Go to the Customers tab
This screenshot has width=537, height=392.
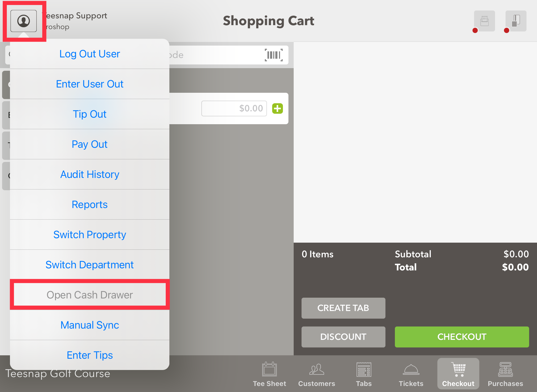pyautogui.click(x=316, y=374)
